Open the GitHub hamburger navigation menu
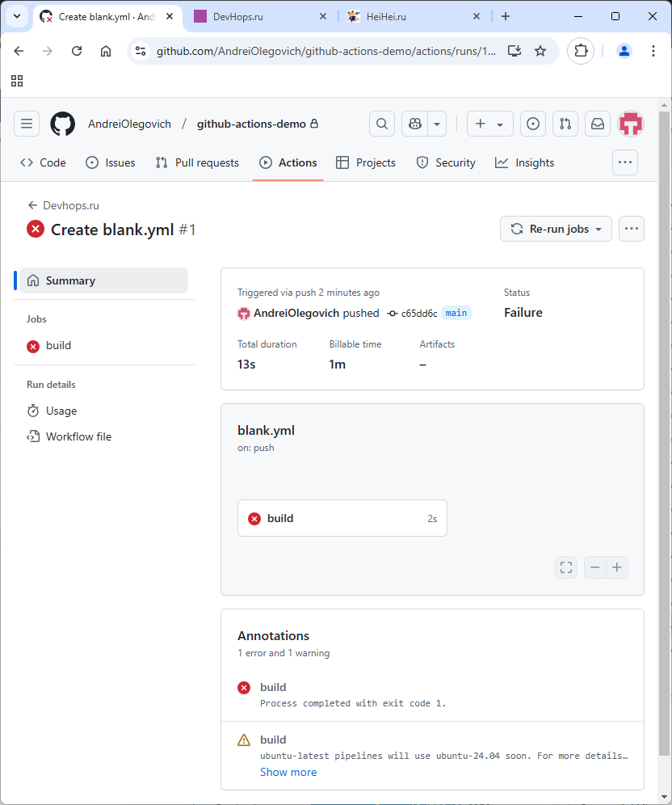The image size is (672, 805). (27, 124)
